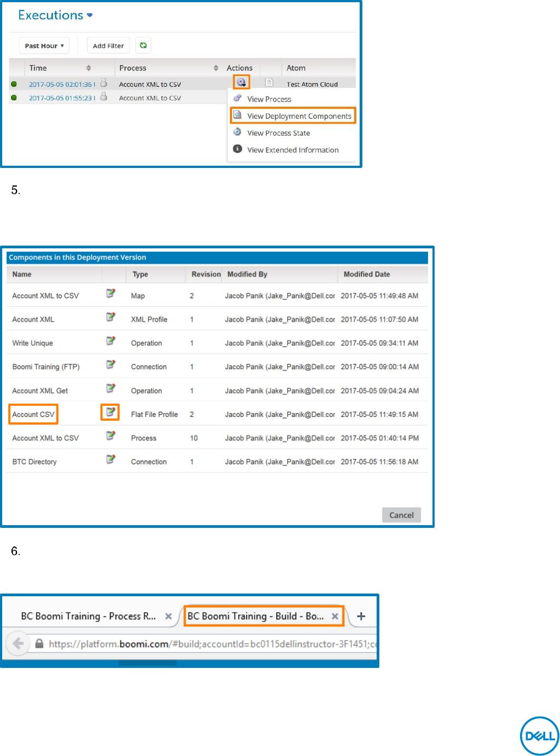
Task: Click the Flat File Profile type cell
Action: point(154,414)
